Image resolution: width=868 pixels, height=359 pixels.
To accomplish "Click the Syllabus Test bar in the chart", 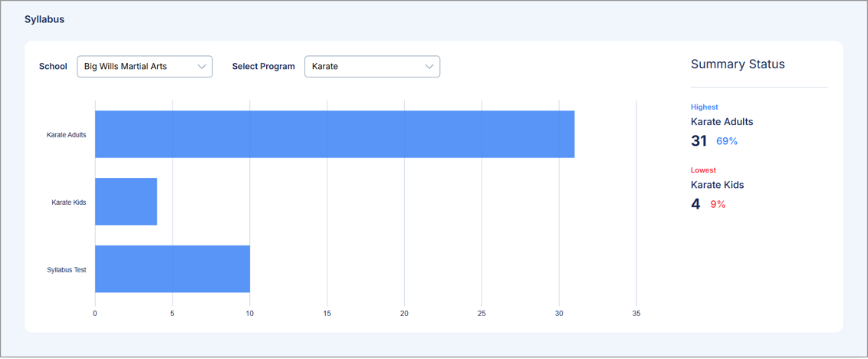I will (x=173, y=269).
